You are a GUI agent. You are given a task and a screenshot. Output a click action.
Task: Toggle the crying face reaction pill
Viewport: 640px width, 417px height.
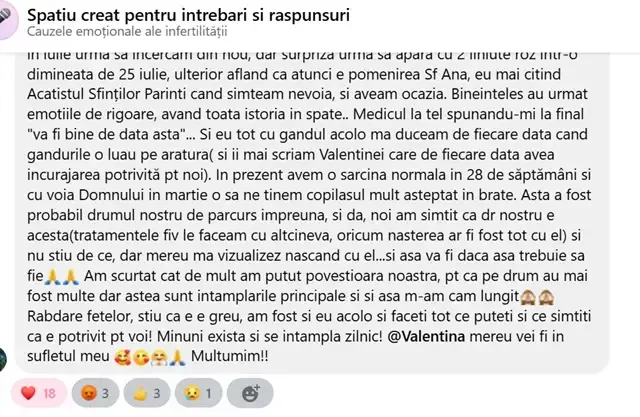coord(198,393)
